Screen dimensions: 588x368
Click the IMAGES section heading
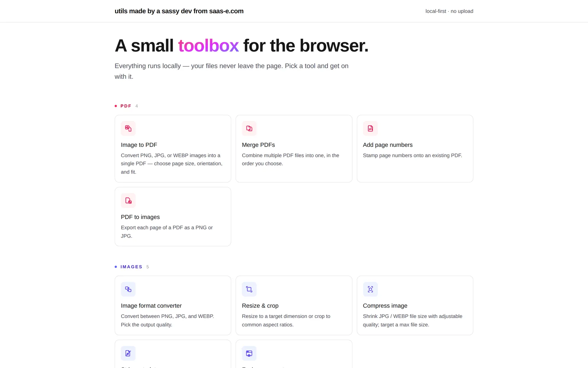point(131,267)
